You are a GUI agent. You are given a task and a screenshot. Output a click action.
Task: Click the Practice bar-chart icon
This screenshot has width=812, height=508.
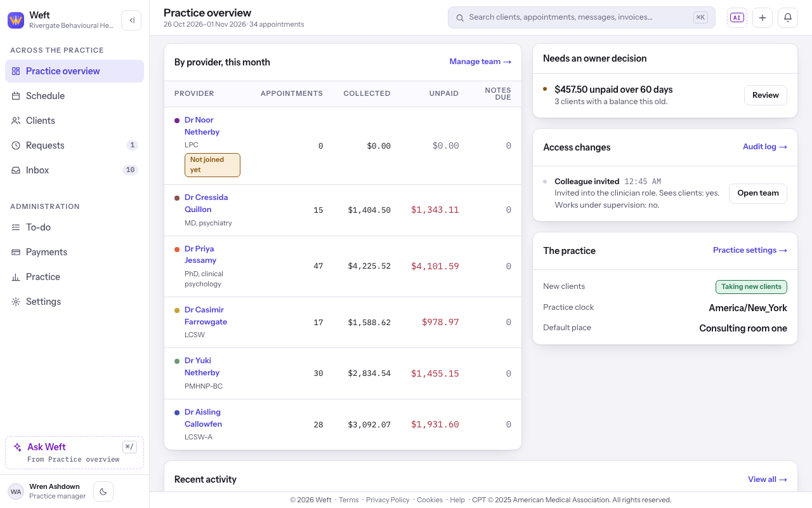16,277
